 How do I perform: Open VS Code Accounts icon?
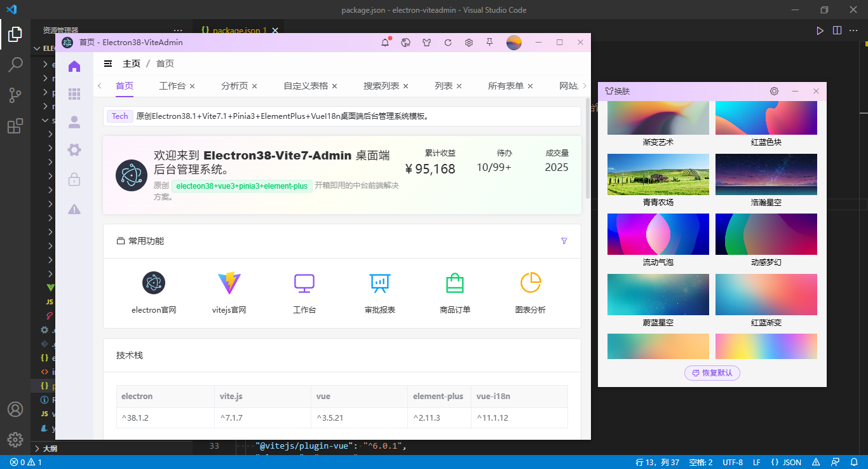pyautogui.click(x=15, y=409)
